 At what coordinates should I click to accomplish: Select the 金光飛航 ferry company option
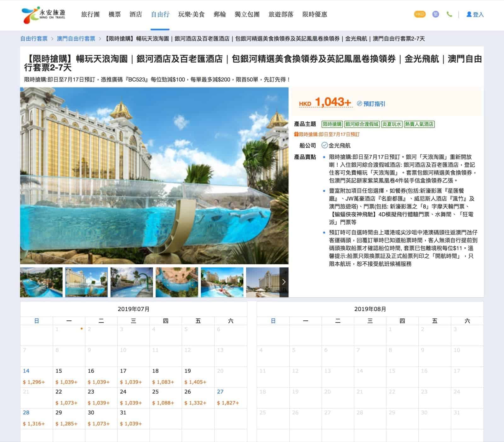tap(336, 145)
